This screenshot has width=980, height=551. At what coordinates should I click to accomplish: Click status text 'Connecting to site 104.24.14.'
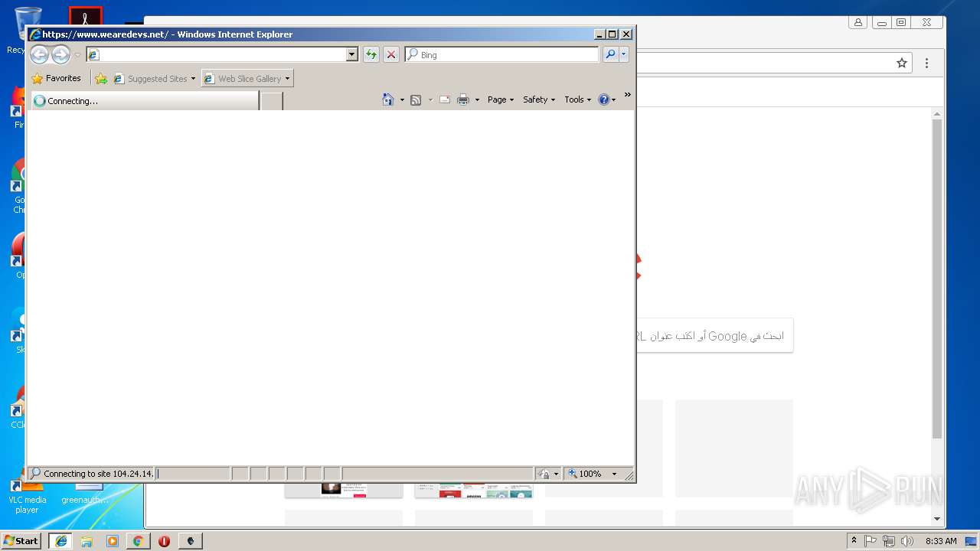coord(98,474)
